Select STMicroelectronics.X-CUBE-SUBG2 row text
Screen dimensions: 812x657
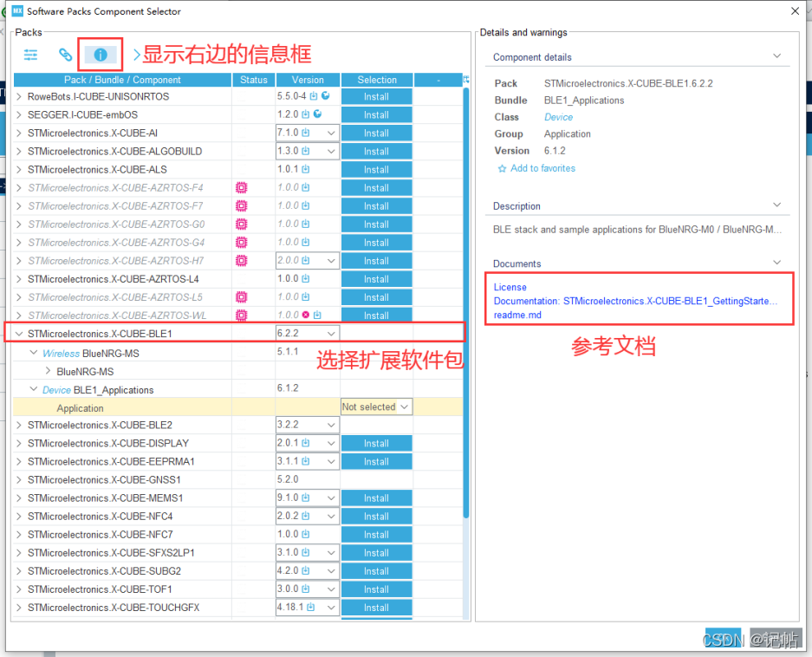click(104, 571)
